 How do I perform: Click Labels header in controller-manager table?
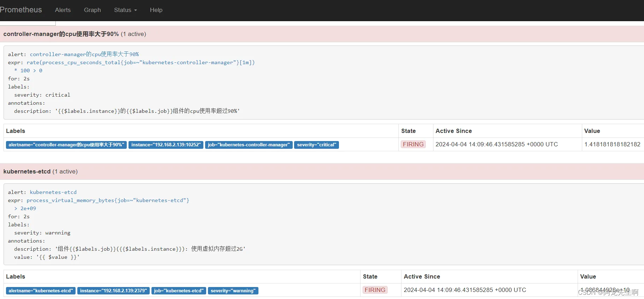[x=16, y=131]
